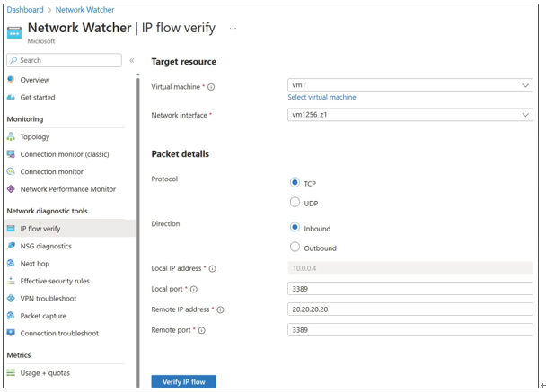This screenshot has width=546, height=392.
Task: Click the Local IP address info icon
Action: [x=213, y=268]
